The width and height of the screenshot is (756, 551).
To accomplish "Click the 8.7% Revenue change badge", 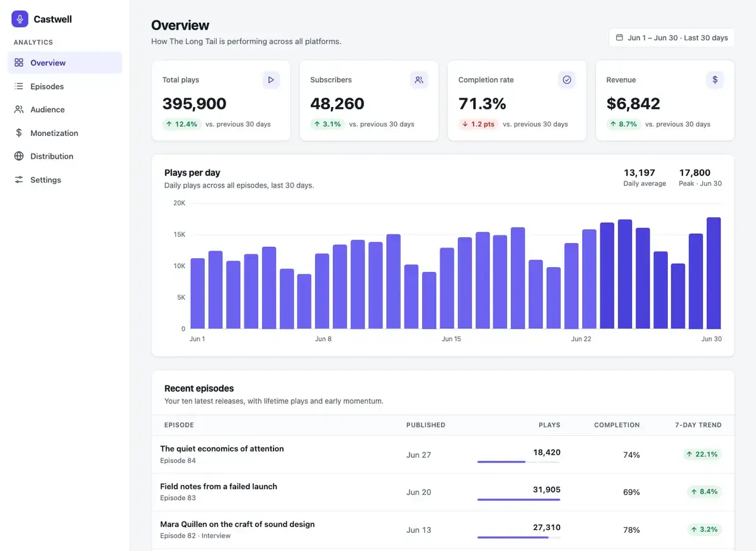I will click(x=624, y=124).
